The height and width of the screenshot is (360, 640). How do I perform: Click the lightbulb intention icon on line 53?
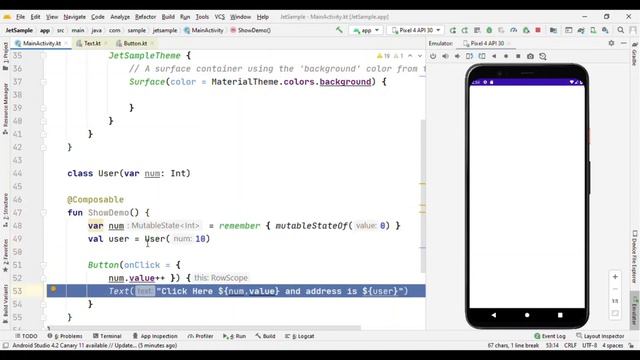[x=53, y=289]
